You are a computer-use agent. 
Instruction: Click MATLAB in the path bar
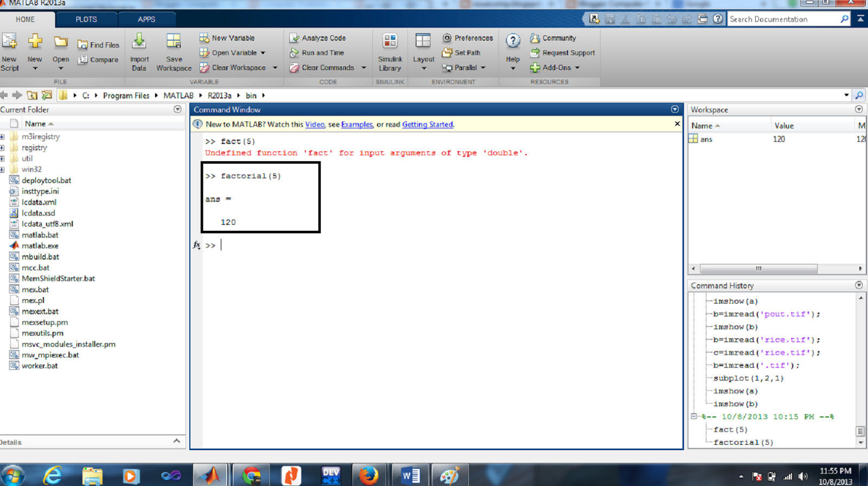coord(178,96)
